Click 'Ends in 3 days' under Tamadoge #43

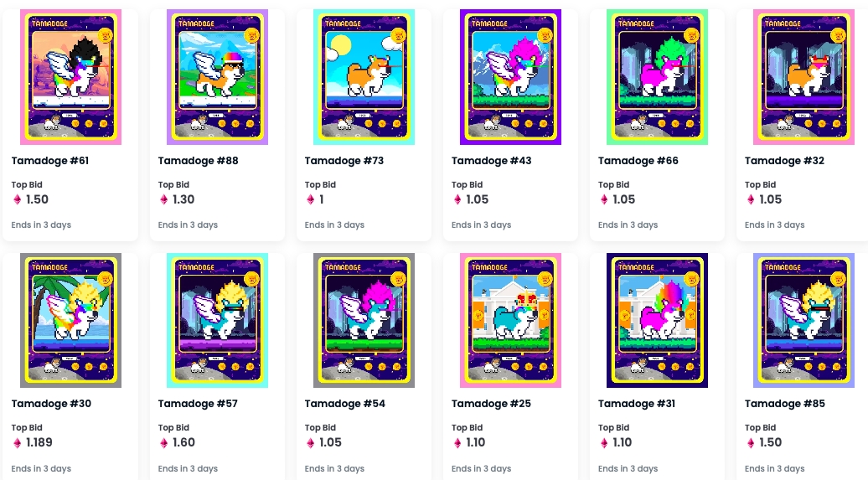tap(481, 225)
